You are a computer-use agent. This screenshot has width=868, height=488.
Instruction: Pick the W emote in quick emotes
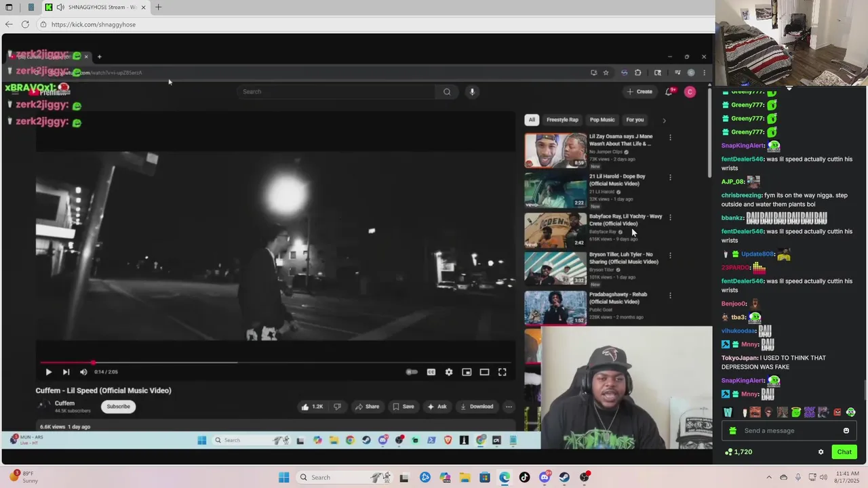[728, 412]
